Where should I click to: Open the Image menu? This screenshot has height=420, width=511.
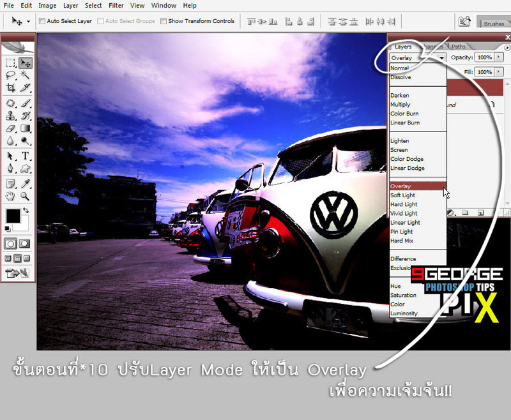47,6
